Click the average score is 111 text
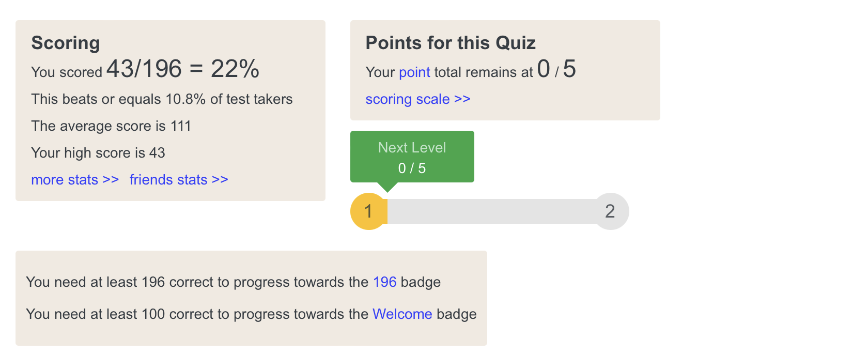Screen dimensions: 868x354 pyautogui.click(x=111, y=126)
